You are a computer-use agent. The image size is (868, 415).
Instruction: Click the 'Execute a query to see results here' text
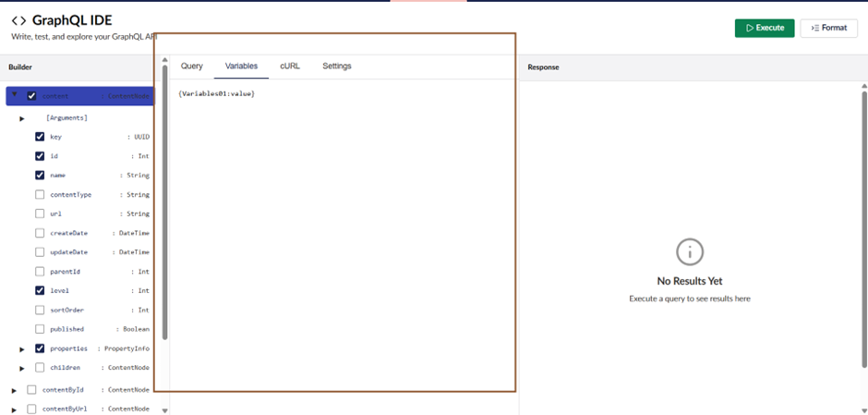point(689,299)
